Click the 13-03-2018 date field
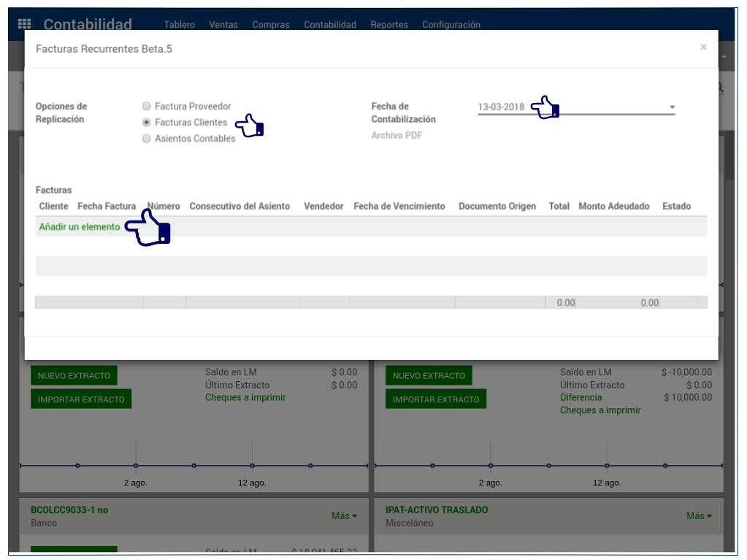The image size is (747, 560). click(x=502, y=107)
